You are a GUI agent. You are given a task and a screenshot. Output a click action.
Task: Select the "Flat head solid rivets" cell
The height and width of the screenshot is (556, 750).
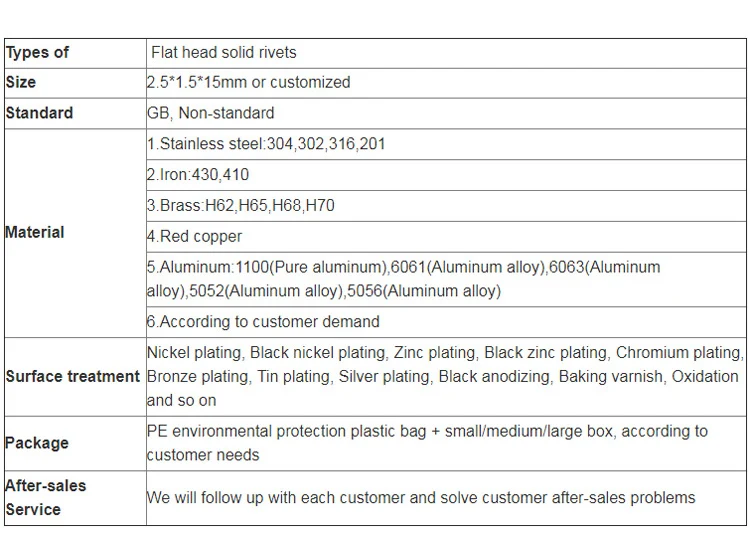click(x=223, y=52)
